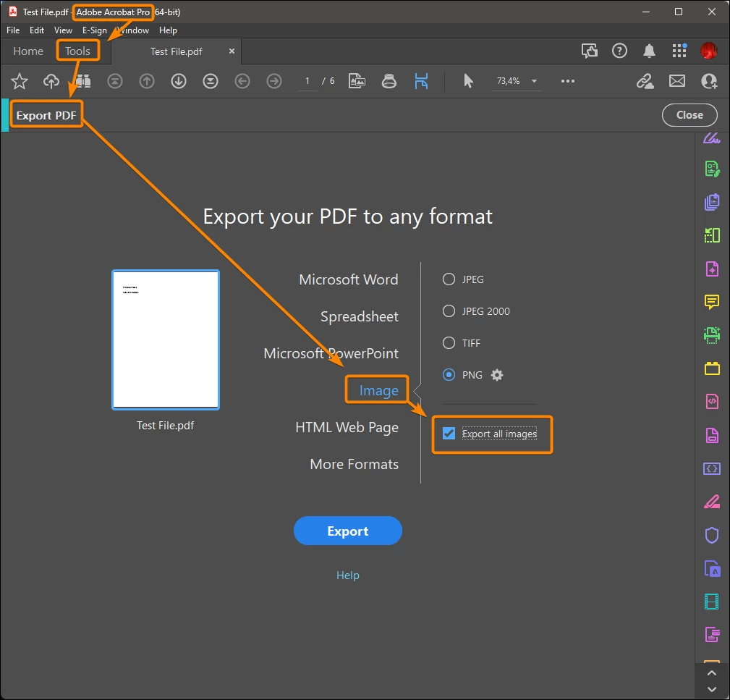Image resolution: width=730 pixels, height=700 pixels.
Task: Open the yellow Comment tool in sidebar
Action: point(712,302)
